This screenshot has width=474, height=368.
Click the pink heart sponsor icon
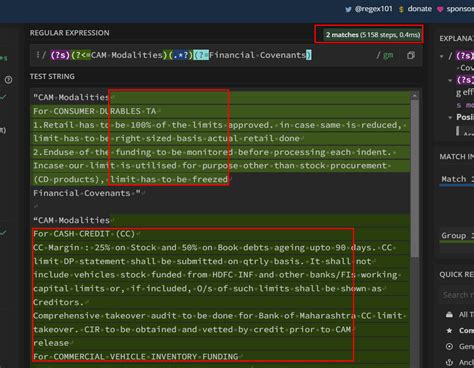(440, 9)
